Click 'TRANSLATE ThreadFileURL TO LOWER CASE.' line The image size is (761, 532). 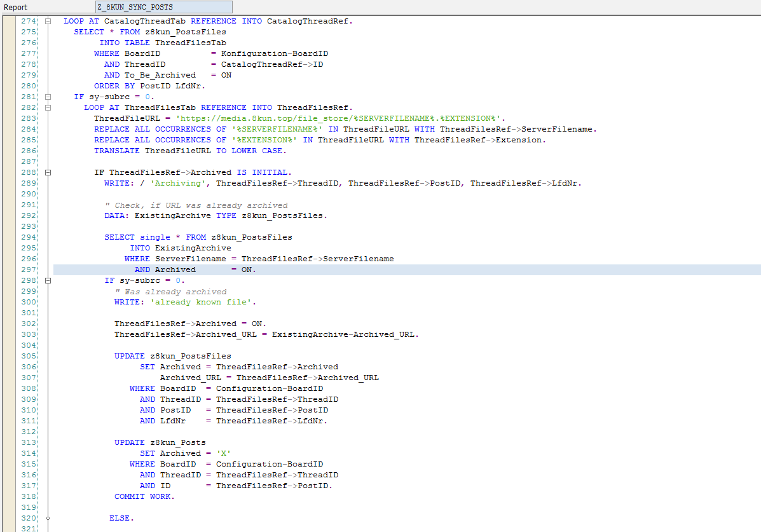[x=190, y=151]
